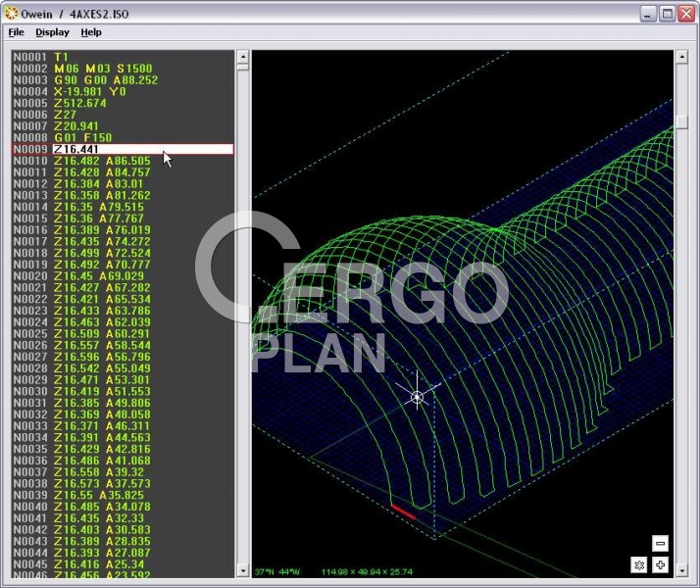Image resolution: width=700 pixels, height=588 pixels.
Task: Click the code list scrollbar thumb
Action: coord(242,67)
